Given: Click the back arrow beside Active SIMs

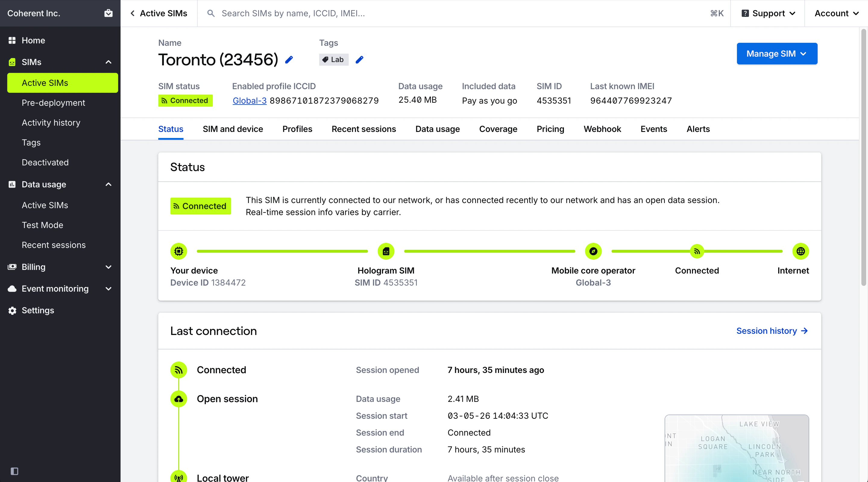Looking at the screenshot, I should [x=132, y=13].
